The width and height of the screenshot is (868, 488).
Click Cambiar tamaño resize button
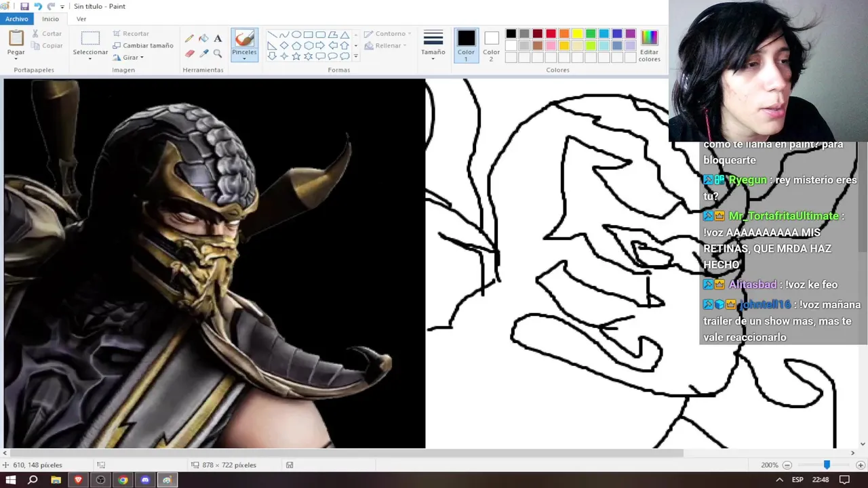pyautogui.click(x=143, y=45)
